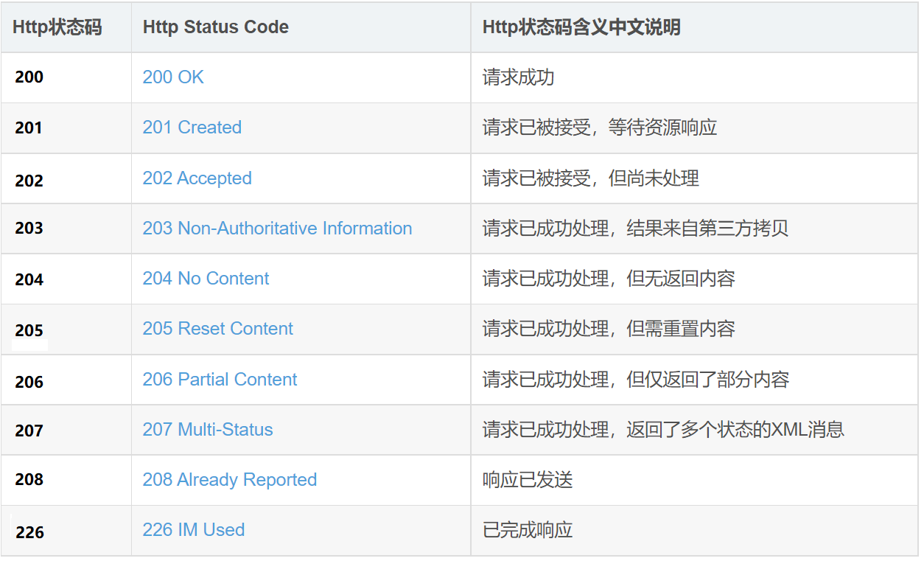924x561 pixels.
Task: Click the 已完成响应 description text
Action: point(528,530)
